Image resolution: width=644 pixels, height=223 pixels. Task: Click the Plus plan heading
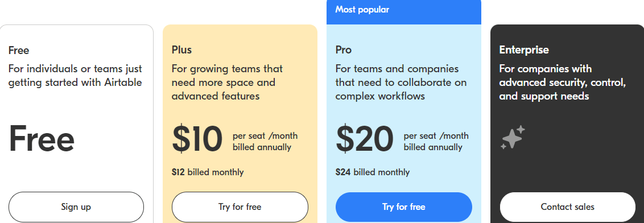[x=181, y=49]
